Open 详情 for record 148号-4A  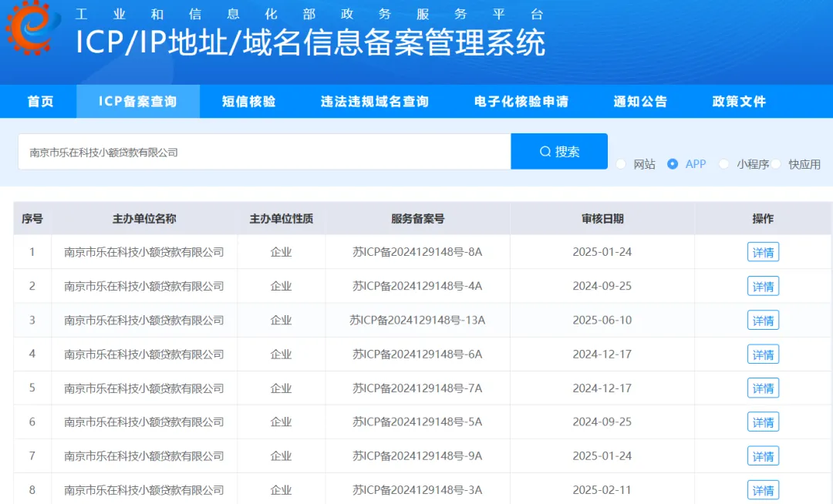click(x=763, y=286)
